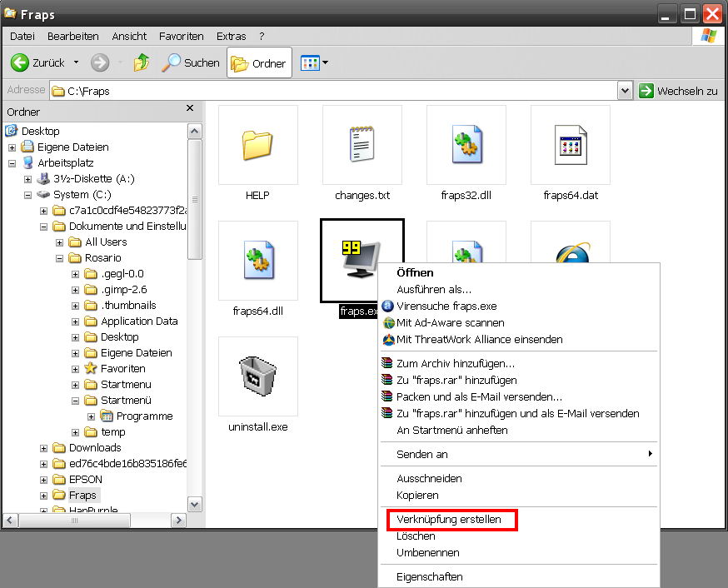Click the tree horizontal scroll left arrow
728x588 pixels.
(11, 521)
